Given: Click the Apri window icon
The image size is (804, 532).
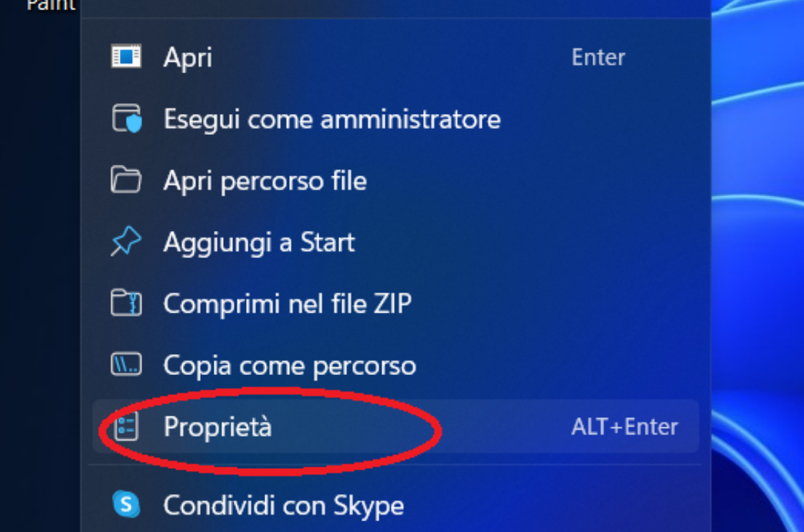Looking at the screenshot, I should (126, 57).
